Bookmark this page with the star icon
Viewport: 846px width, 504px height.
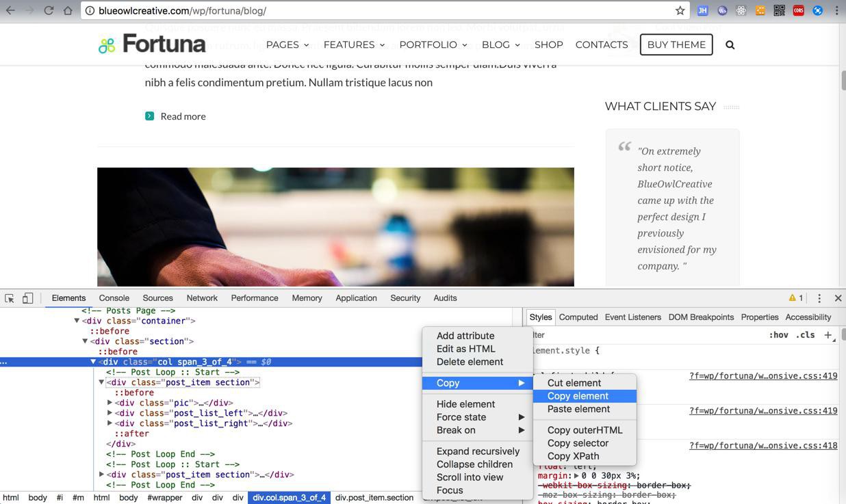(680, 10)
